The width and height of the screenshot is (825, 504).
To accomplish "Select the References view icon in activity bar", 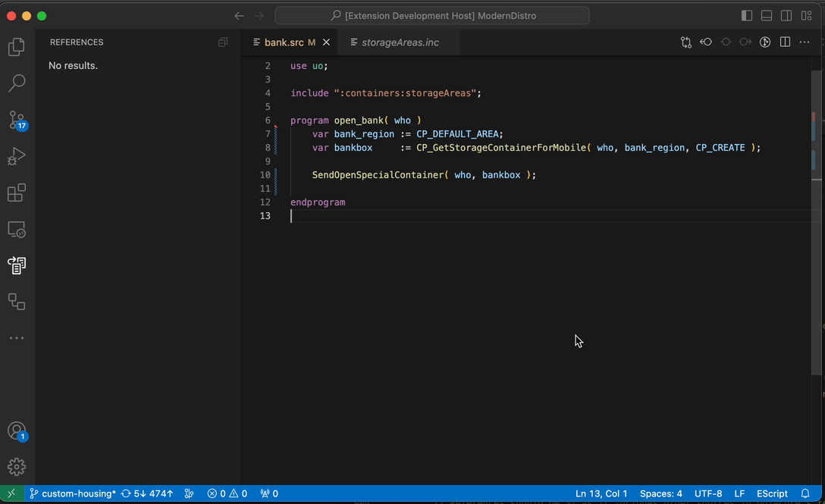I will pos(17,266).
